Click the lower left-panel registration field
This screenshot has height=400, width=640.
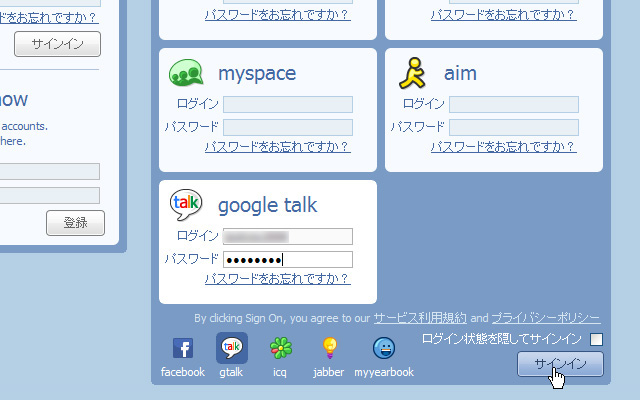click(50, 195)
